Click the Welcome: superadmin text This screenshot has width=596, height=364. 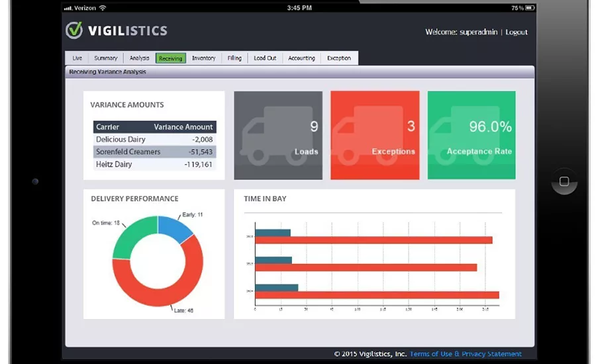(461, 32)
